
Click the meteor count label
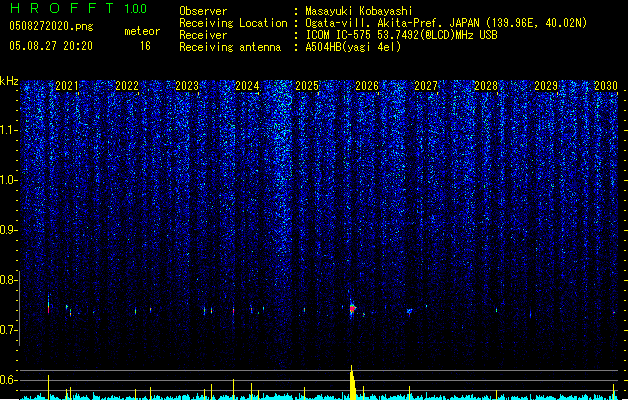pos(142,31)
